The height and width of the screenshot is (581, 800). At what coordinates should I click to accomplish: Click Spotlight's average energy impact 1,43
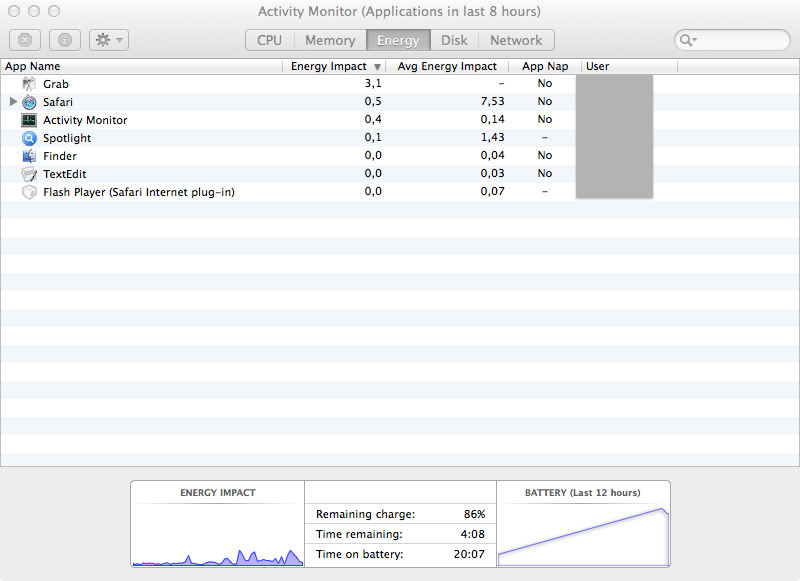(x=492, y=137)
